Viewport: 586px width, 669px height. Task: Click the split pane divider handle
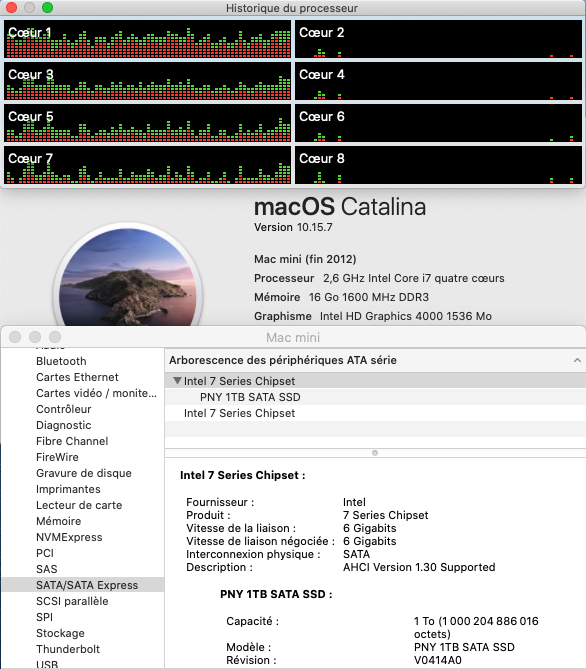[375, 453]
